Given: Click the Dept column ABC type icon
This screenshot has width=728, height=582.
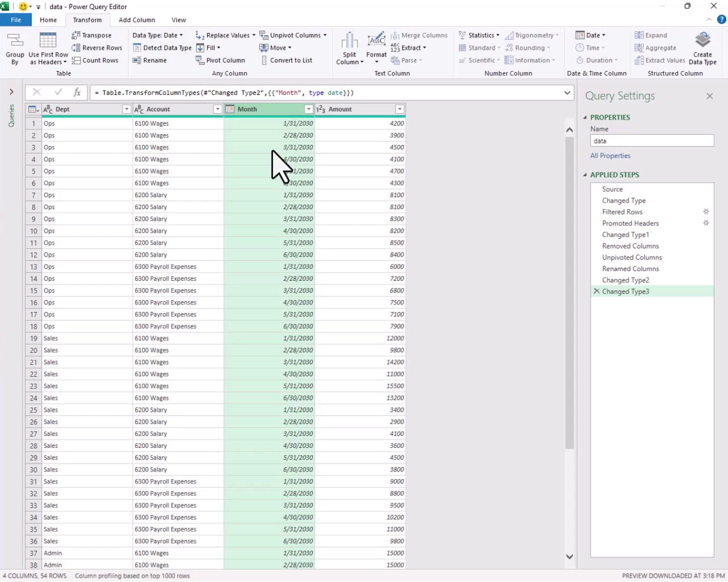Looking at the screenshot, I should [48, 109].
